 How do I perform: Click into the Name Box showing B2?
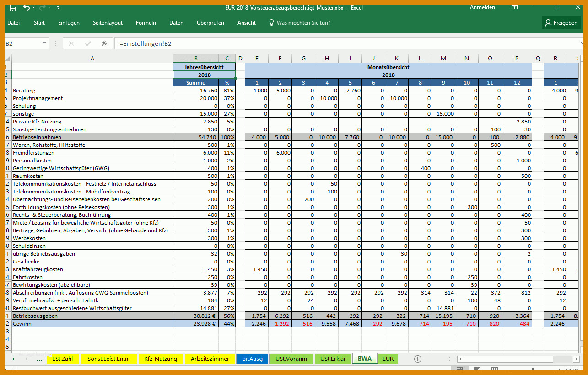point(23,43)
